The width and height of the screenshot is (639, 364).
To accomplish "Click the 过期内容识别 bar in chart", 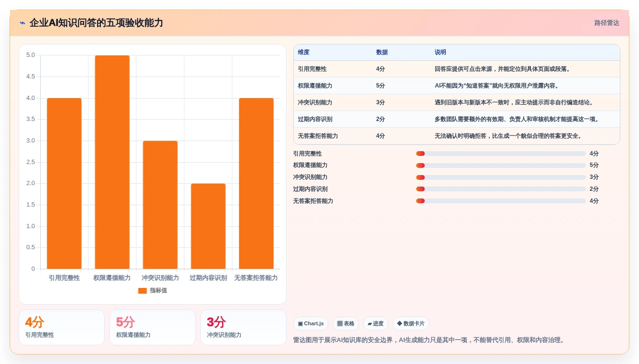I will (x=208, y=226).
